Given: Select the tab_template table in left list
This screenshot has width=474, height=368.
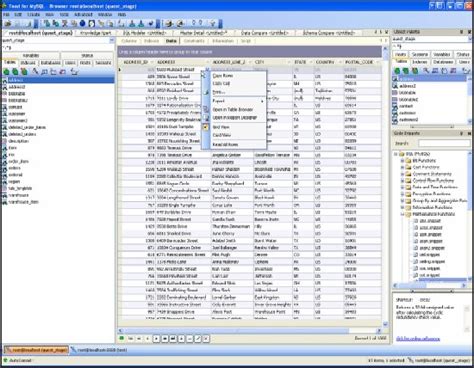Looking at the screenshot, I should 20,188.
